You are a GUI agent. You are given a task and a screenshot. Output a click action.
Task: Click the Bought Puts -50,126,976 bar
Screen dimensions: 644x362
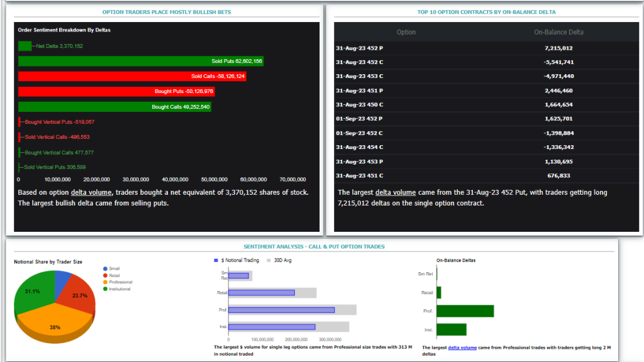tap(116, 92)
